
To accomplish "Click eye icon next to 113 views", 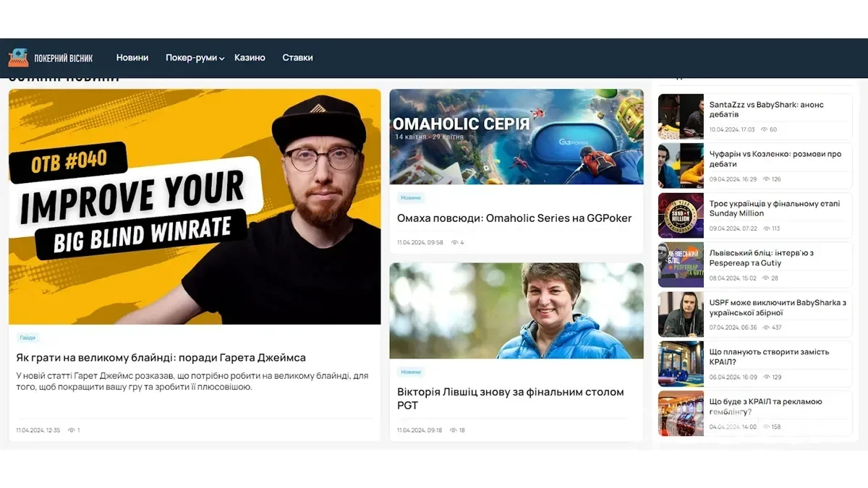I will 766,228.
